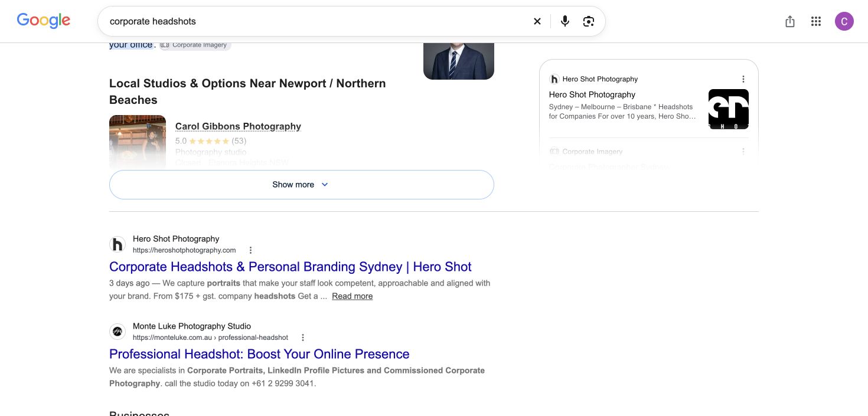Click the https://heroshotphotography.com URL text
The height and width of the screenshot is (416, 868).
pos(184,250)
